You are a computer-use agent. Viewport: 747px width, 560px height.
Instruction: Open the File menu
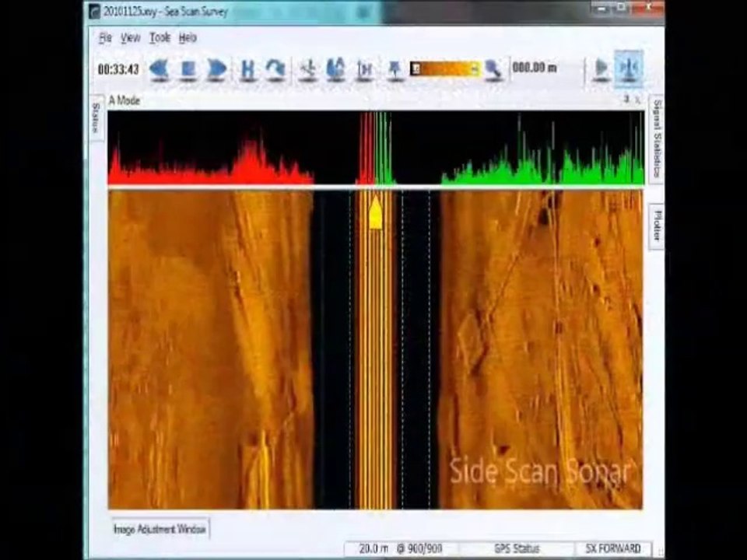coord(105,38)
